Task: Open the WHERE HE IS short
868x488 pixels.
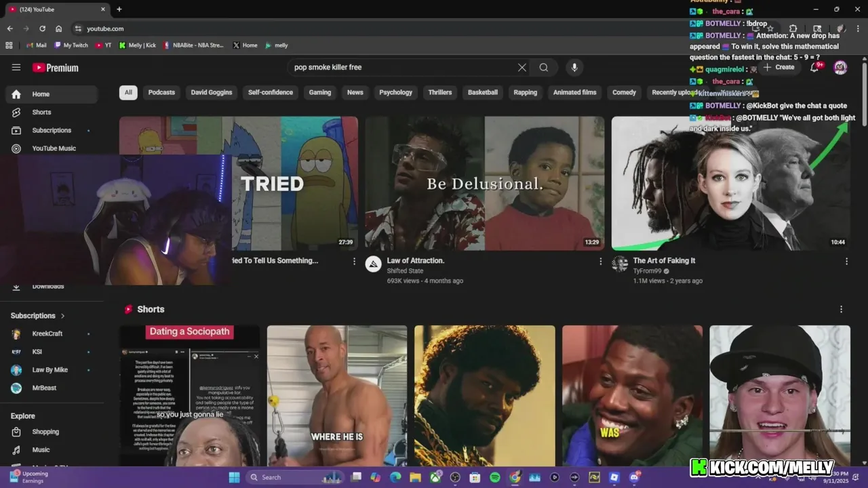Action: tap(337, 396)
